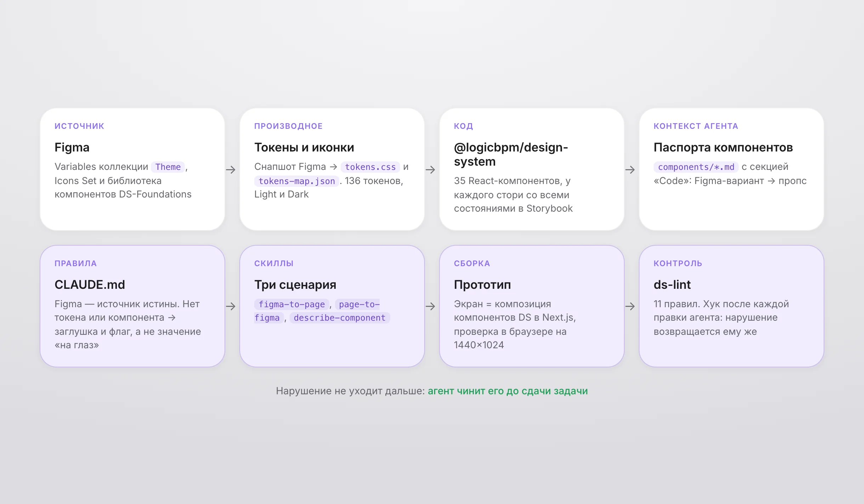The height and width of the screenshot is (504, 864).
Task: Click the СБОРКА card label
Action: (472, 263)
